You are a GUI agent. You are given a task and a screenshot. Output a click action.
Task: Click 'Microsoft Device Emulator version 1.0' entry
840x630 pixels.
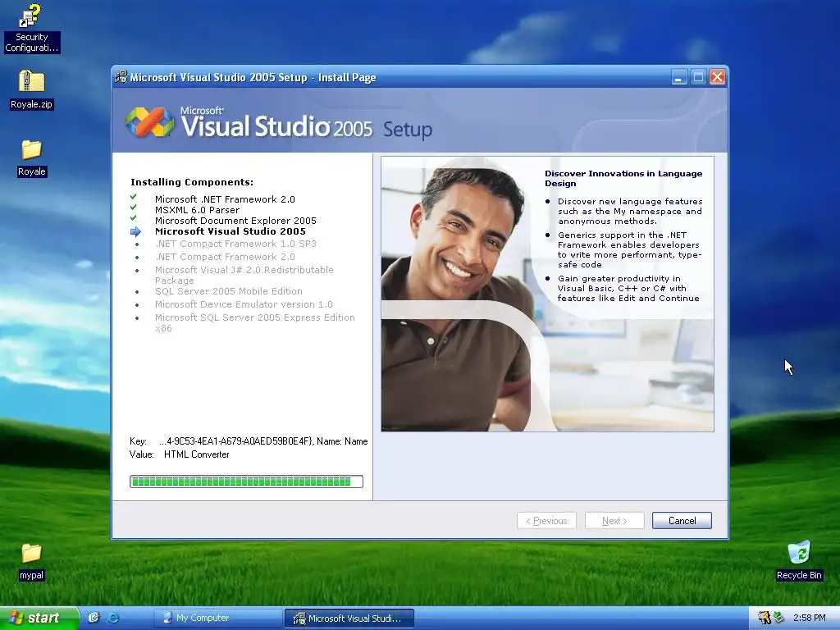[244, 304]
